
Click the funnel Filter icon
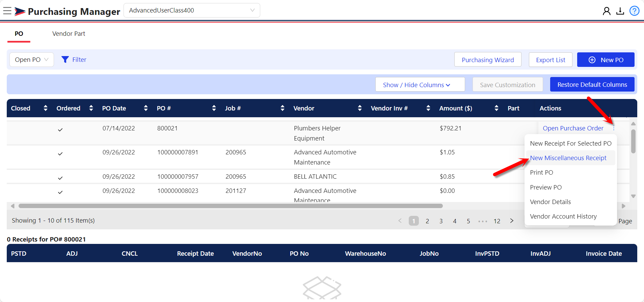[x=65, y=59]
